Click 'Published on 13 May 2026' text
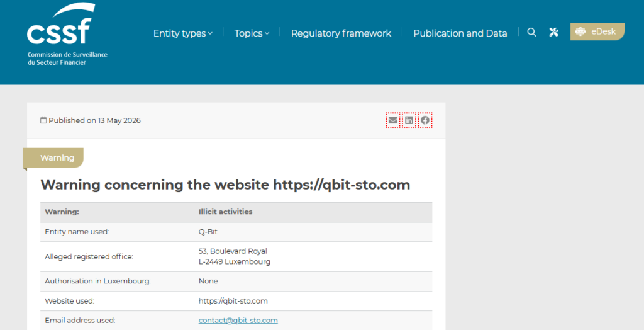644x330 pixels. coord(94,120)
